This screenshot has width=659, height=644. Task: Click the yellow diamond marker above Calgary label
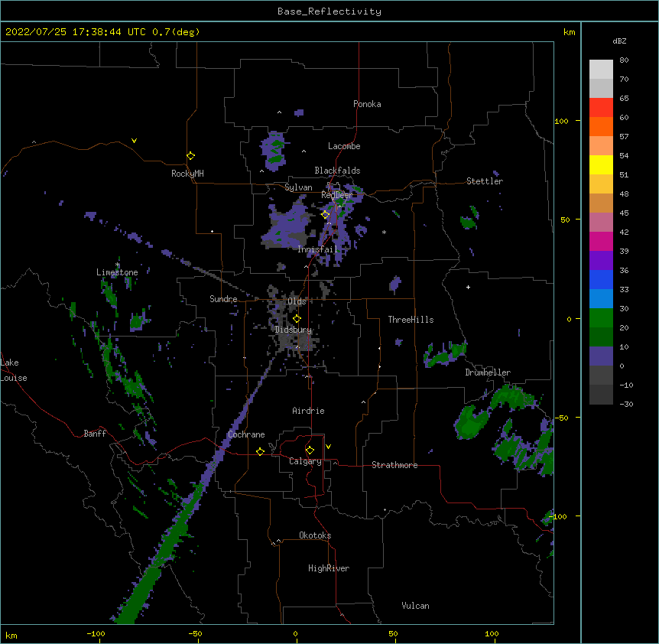pos(310,450)
